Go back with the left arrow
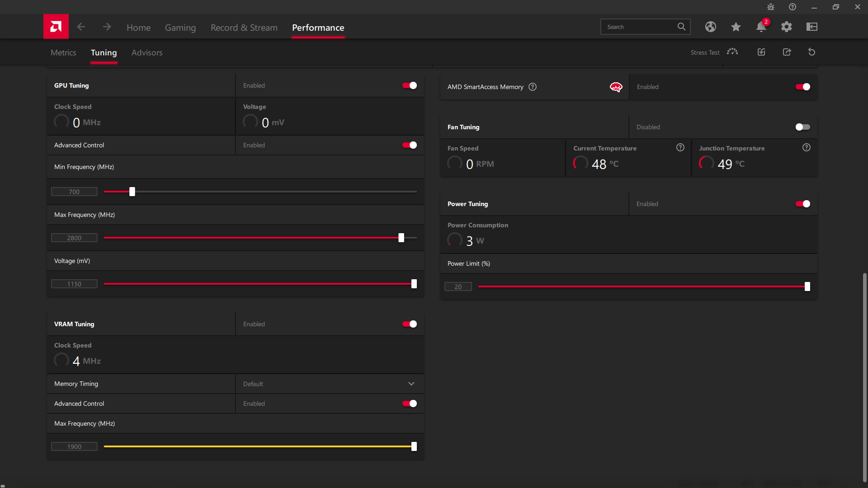Screen dimensions: 868x488 pos(81,27)
